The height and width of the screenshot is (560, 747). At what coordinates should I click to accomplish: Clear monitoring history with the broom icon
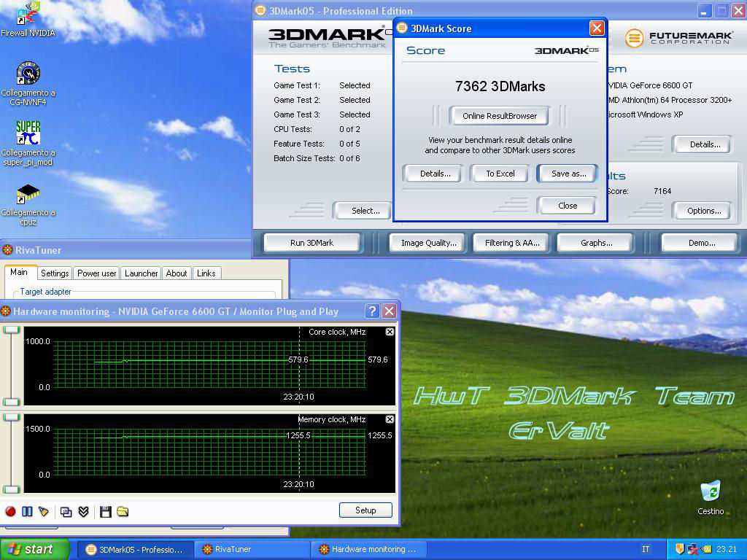(x=44, y=511)
